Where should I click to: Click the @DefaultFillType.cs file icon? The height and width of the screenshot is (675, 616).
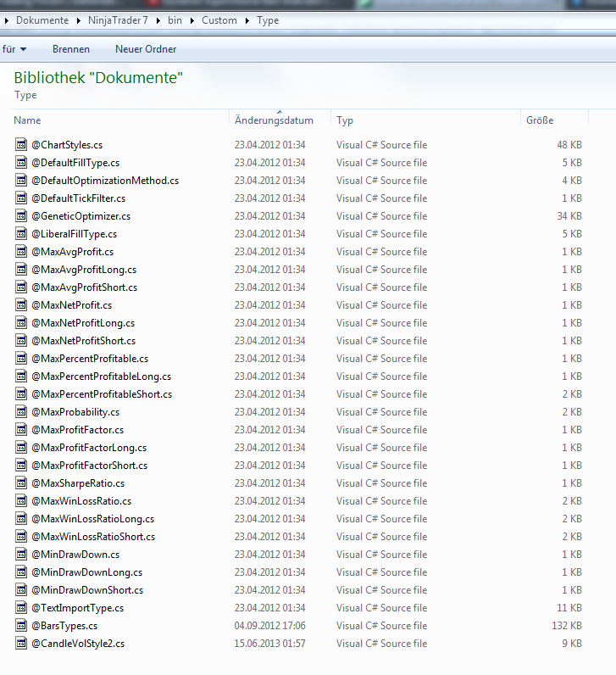pyautogui.click(x=21, y=162)
